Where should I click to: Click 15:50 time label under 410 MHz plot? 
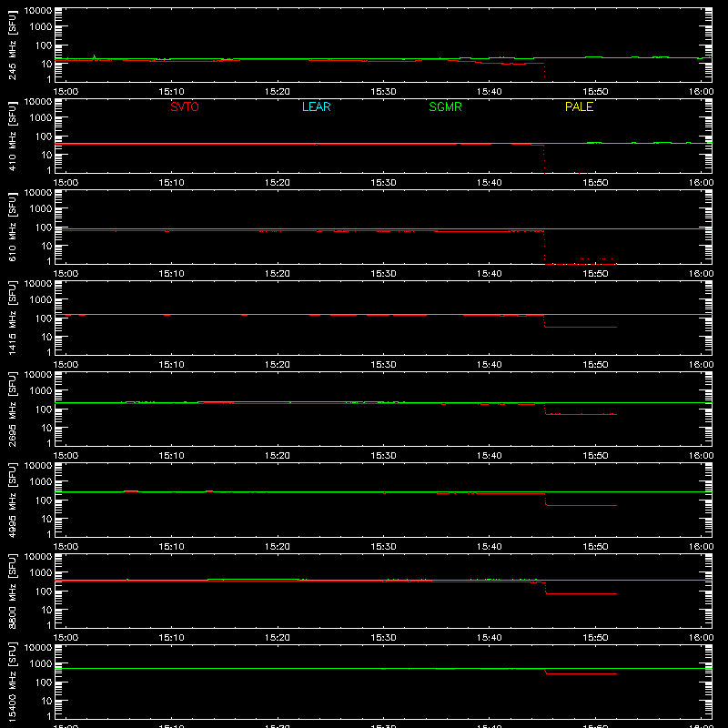click(595, 183)
